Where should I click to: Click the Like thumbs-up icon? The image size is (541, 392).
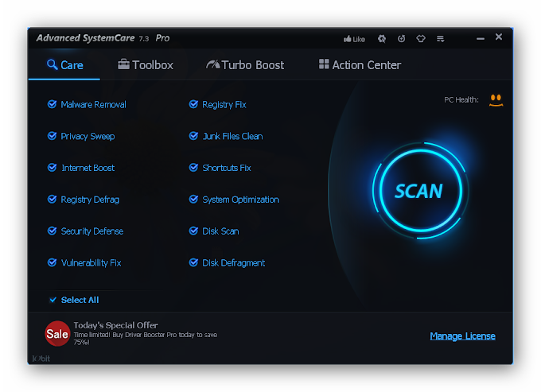[x=348, y=39]
